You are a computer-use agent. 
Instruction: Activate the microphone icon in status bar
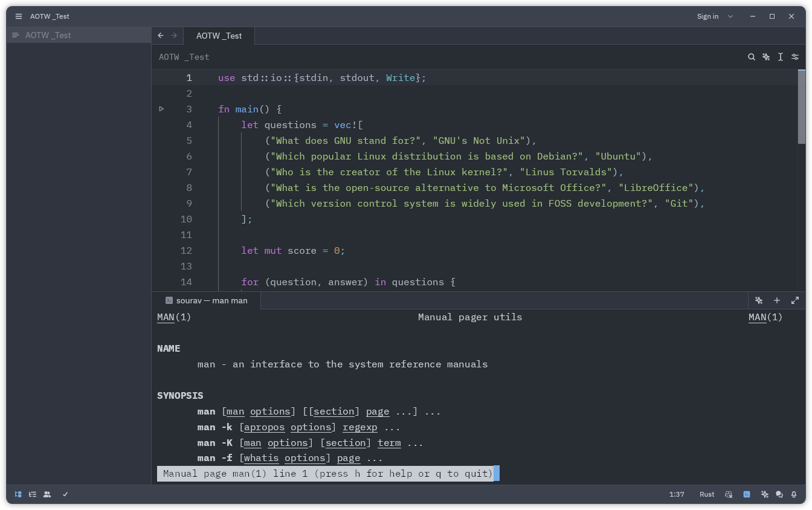point(794,494)
